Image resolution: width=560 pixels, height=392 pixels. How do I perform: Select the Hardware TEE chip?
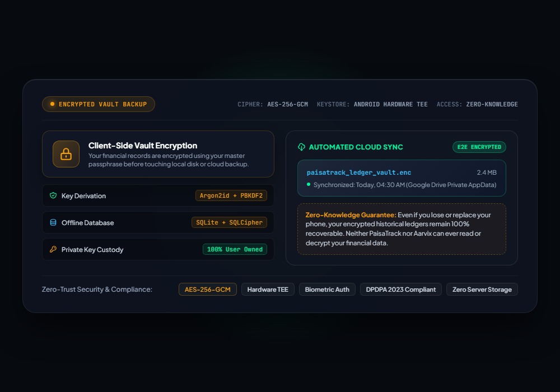[268, 289]
